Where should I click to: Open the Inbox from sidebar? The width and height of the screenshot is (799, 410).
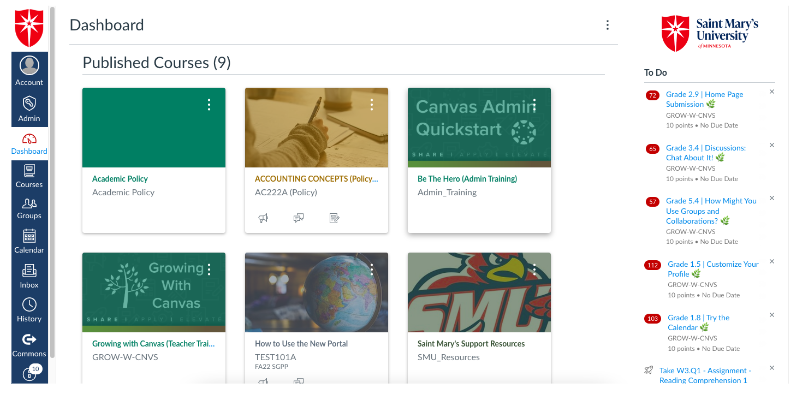pos(29,276)
